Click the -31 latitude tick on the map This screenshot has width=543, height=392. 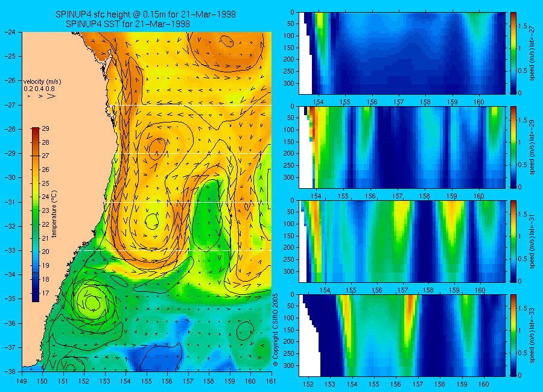coord(10,202)
